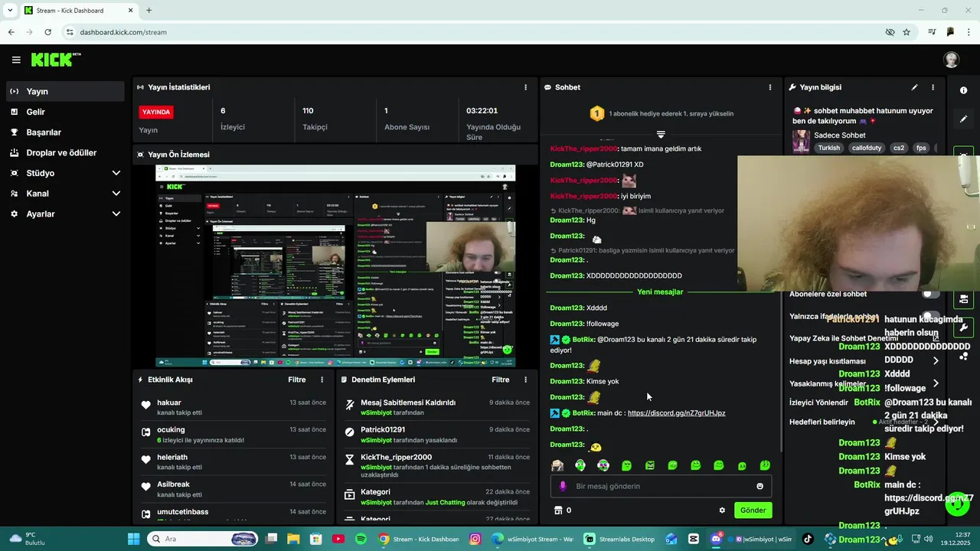The width and height of the screenshot is (980, 551).
Task: Click the Windows Ara search box
Action: click(x=203, y=539)
